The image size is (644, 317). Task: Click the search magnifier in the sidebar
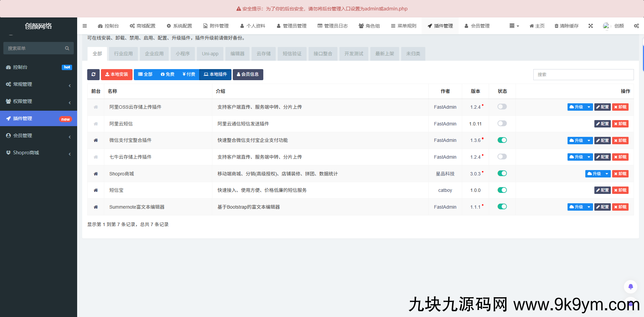67,48
